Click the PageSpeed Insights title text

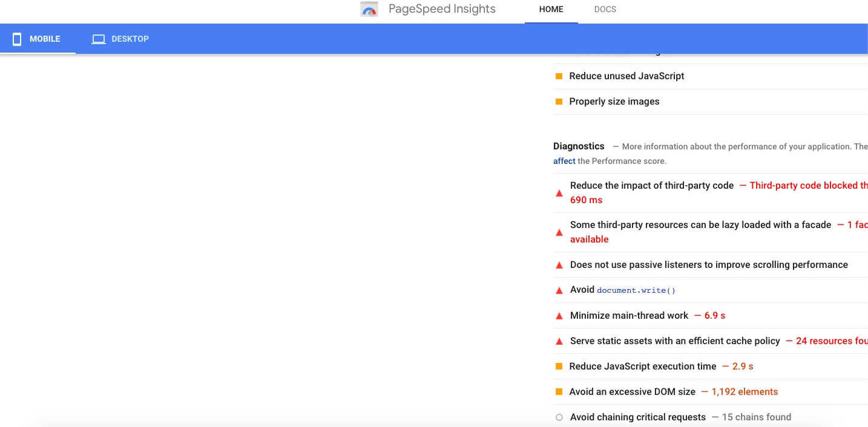pyautogui.click(x=442, y=9)
